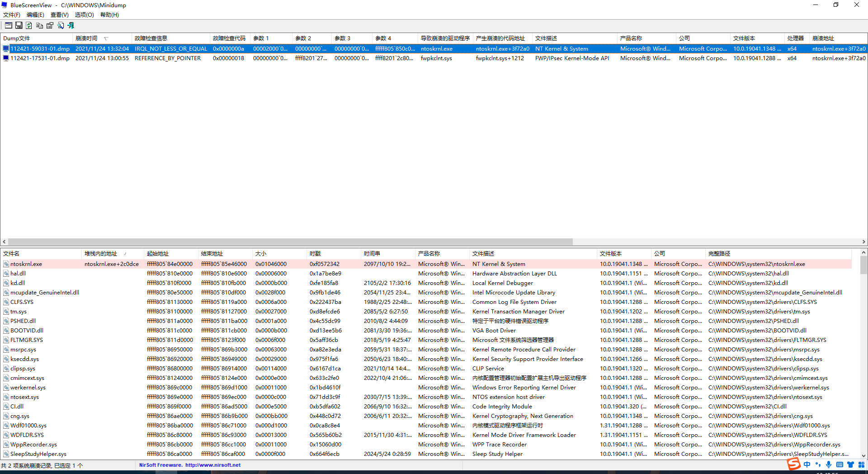
Task: Click the upper pane horizontal scrollbar thumb
Action: coord(289,242)
